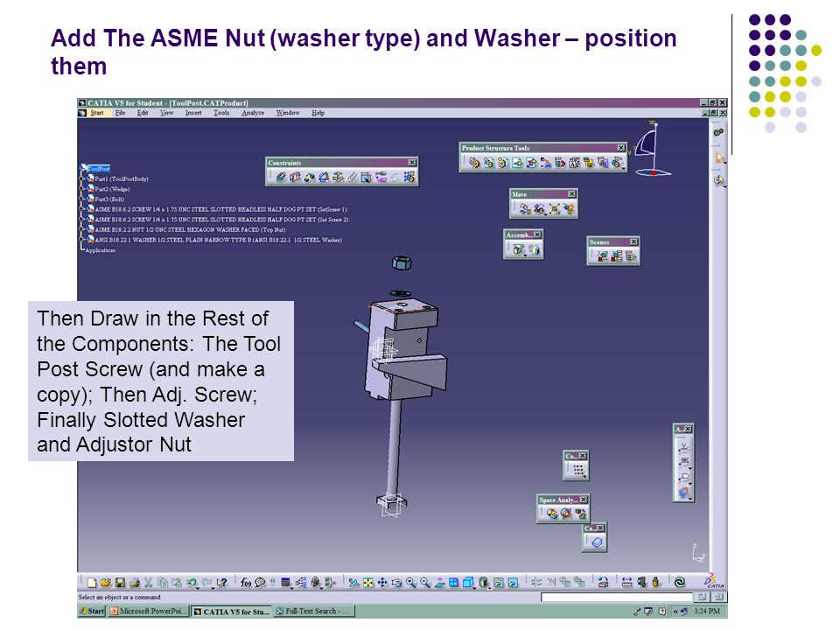Click the New document icon in bottom toolbar

(92, 583)
